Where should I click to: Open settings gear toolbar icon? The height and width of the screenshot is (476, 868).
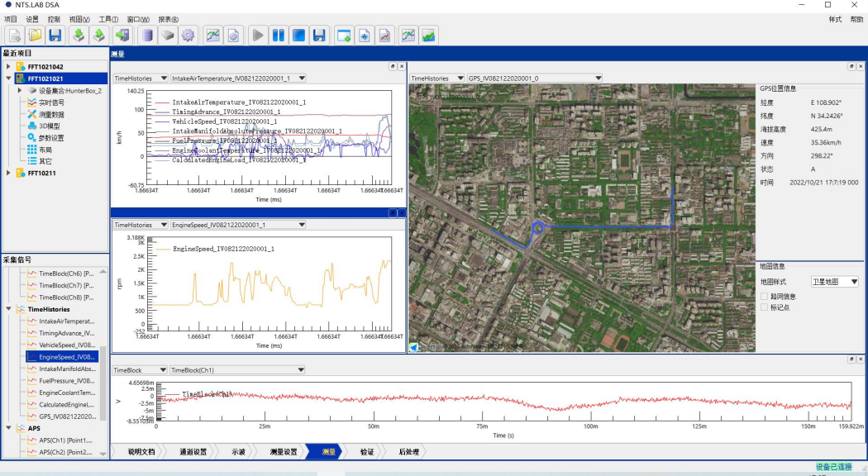point(188,36)
